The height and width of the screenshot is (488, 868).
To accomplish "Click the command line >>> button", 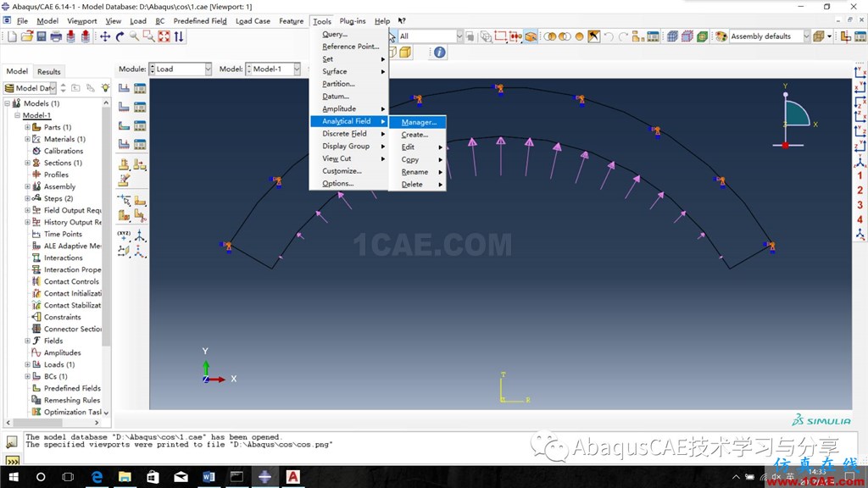I will coord(12,460).
